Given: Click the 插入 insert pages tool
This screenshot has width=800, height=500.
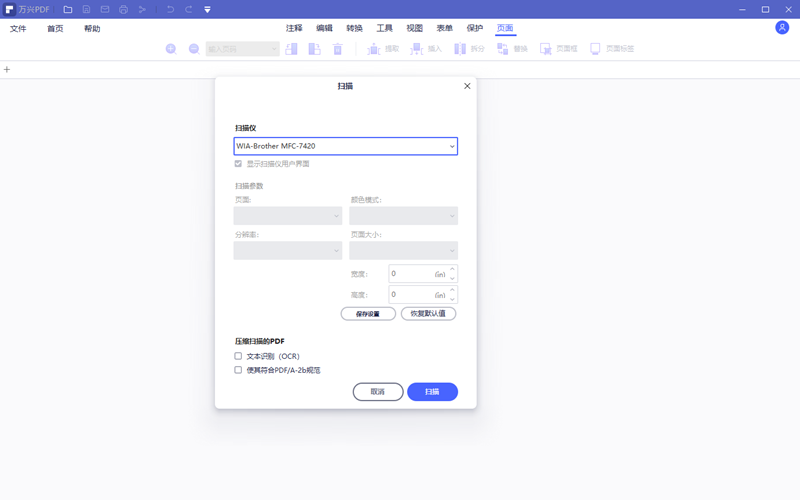Looking at the screenshot, I should point(426,49).
